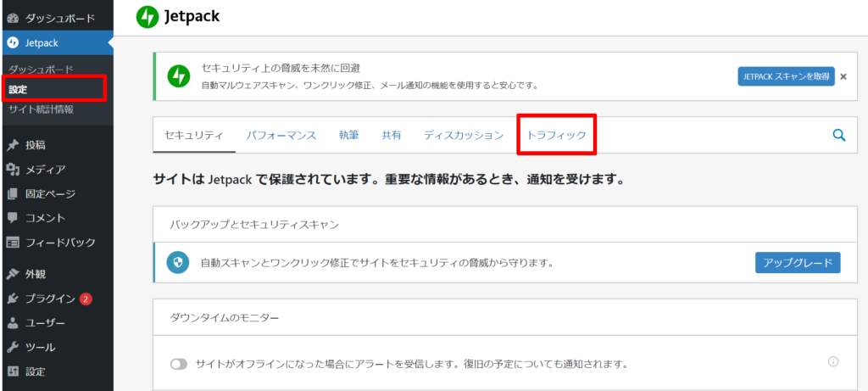Go to the トラフィック tab
868x391 pixels.
[556, 135]
